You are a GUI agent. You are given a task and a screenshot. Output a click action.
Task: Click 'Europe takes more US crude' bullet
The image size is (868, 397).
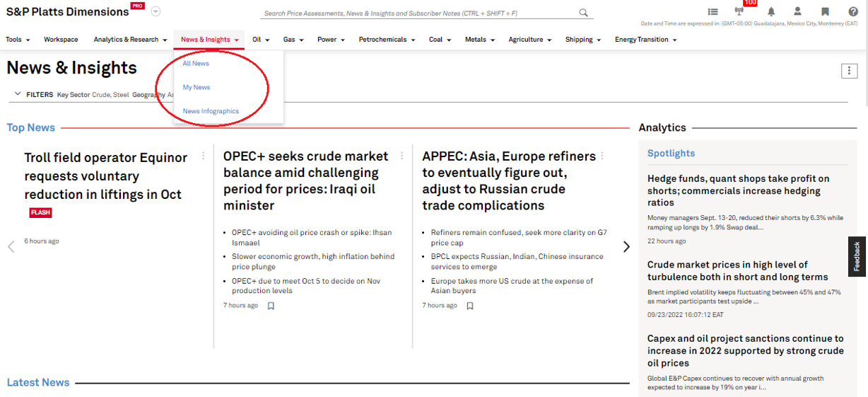point(512,286)
